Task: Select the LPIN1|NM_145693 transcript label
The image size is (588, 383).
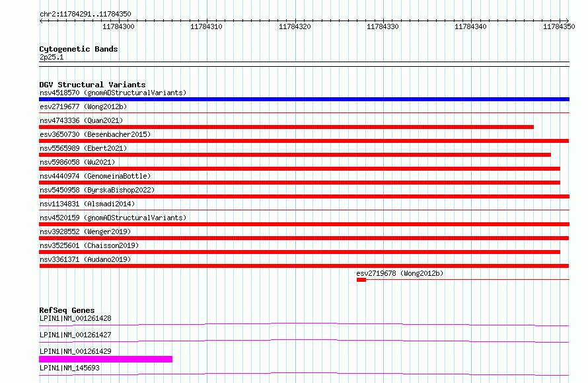Action: point(70,368)
